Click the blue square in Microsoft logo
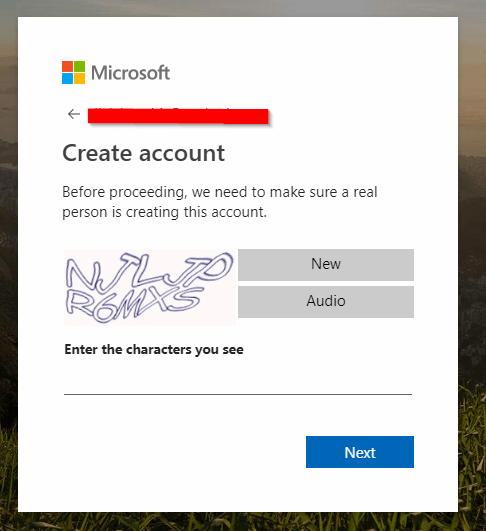Image resolution: width=486 pixels, height=531 pixels. point(67,79)
